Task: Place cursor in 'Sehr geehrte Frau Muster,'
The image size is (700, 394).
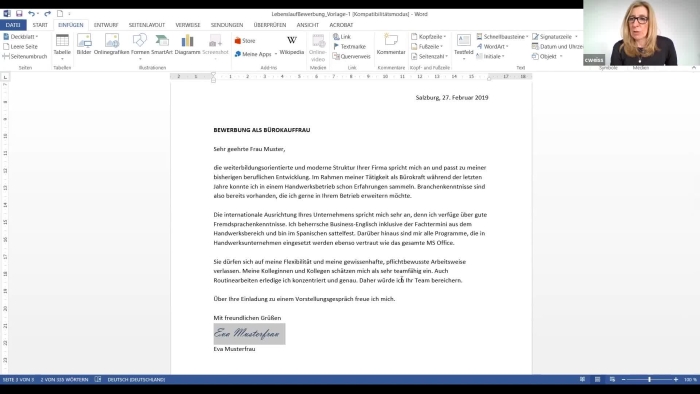Action: (x=249, y=149)
